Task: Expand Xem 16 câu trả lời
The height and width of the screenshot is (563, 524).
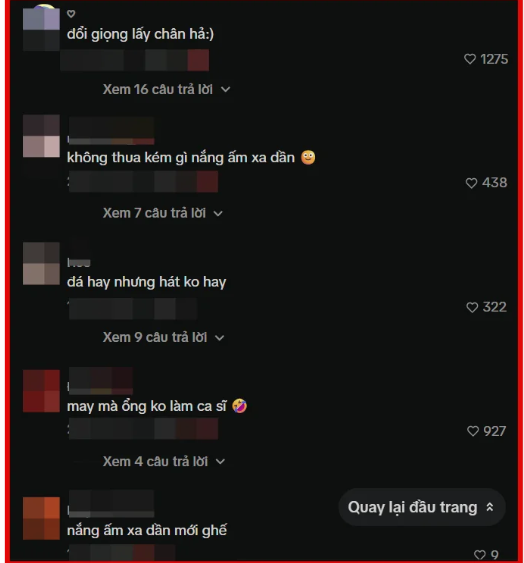Action: click(166, 89)
